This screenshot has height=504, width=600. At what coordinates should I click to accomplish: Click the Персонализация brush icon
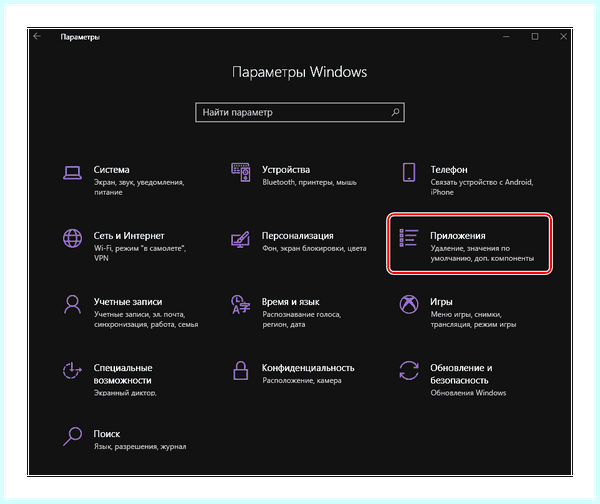pyautogui.click(x=240, y=239)
